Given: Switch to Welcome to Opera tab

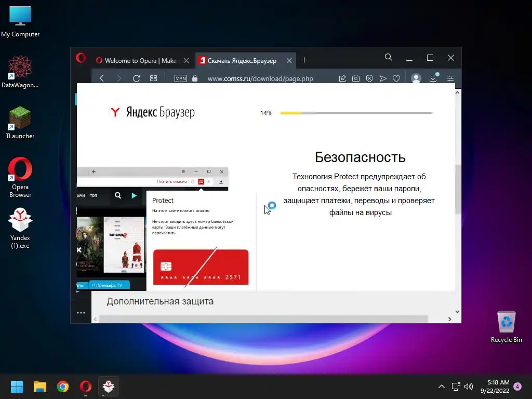Looking at the screenshot, I should 141,60.
